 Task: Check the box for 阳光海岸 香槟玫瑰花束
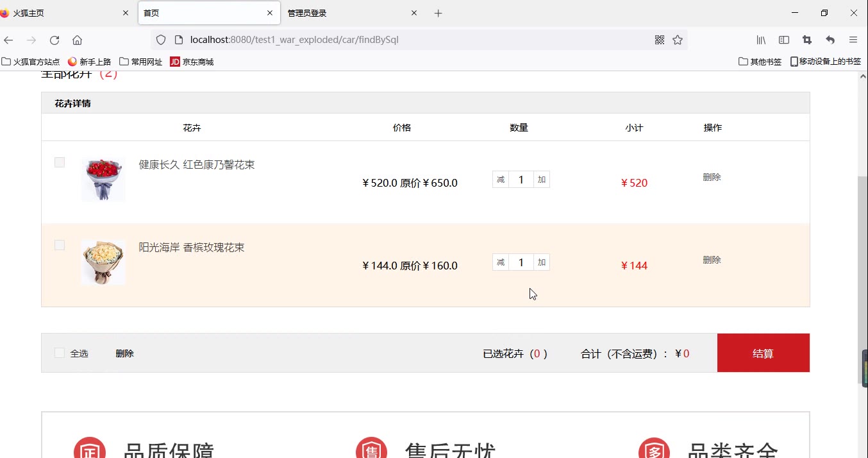click(x=60, y=245)
